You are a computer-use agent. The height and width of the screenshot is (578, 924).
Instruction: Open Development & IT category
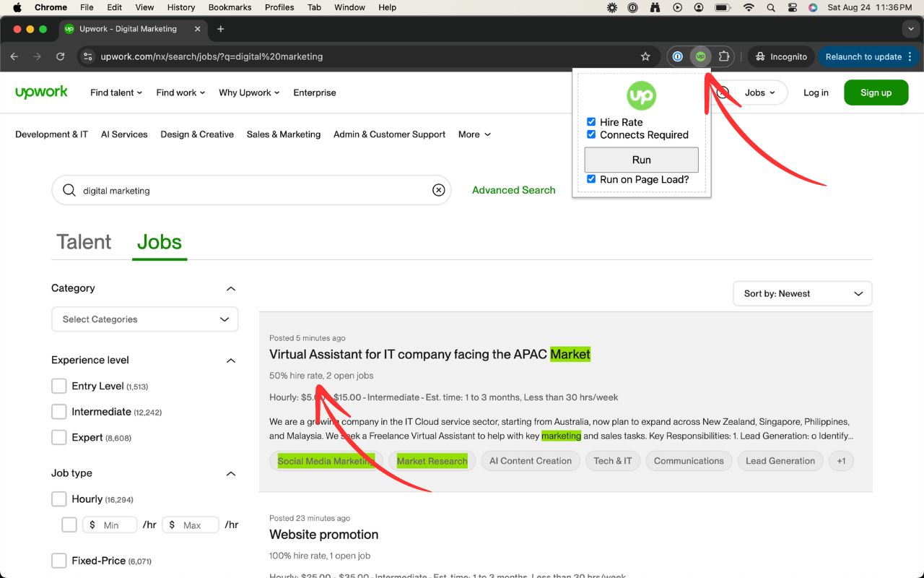pos(51,134)
